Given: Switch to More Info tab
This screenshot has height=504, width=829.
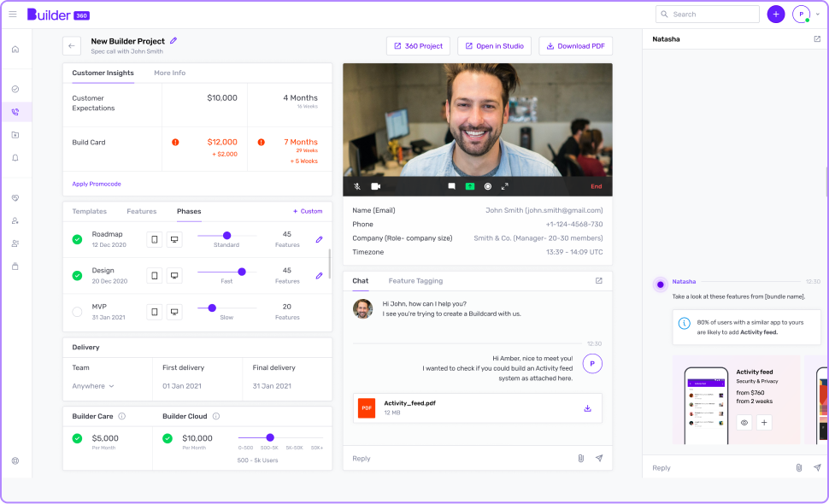Looking at the screenshot, I should (170, 73).
